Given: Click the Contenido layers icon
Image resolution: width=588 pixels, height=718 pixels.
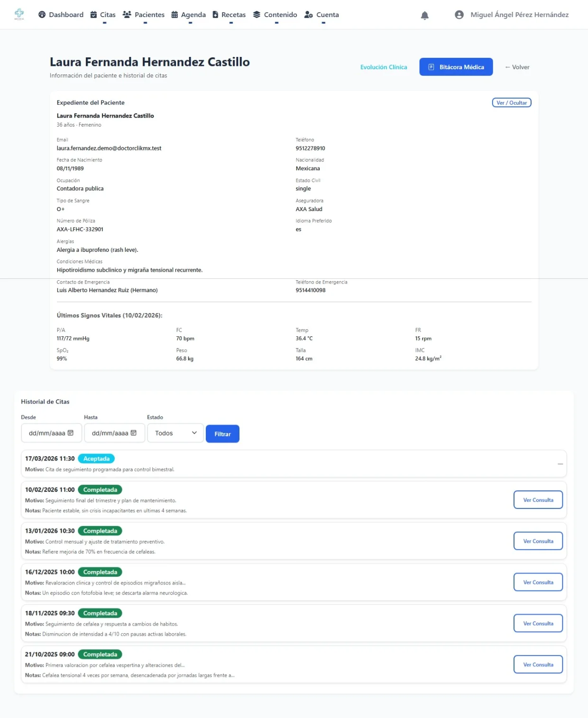Looking at the screenshot, I should click(257, 15).
